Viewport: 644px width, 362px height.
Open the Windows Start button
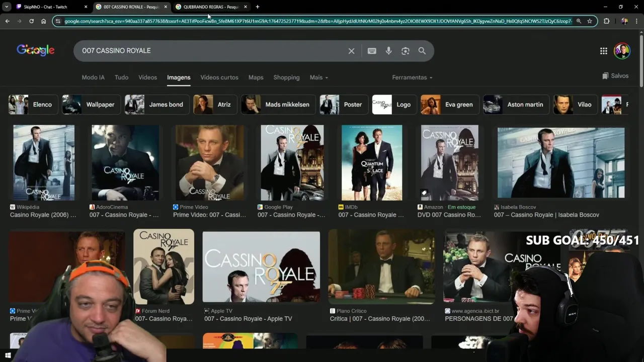pyautogui.click(x=8, y=355)
